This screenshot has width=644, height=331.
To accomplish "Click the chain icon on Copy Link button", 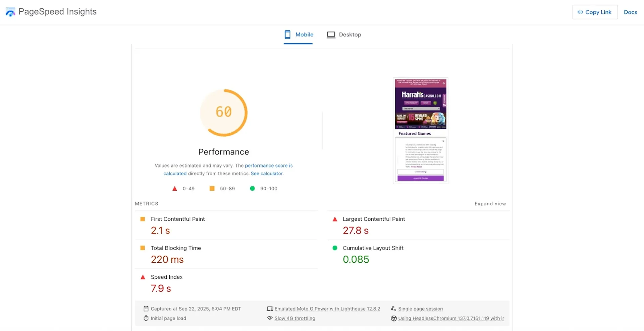I will tap(580, 12).
